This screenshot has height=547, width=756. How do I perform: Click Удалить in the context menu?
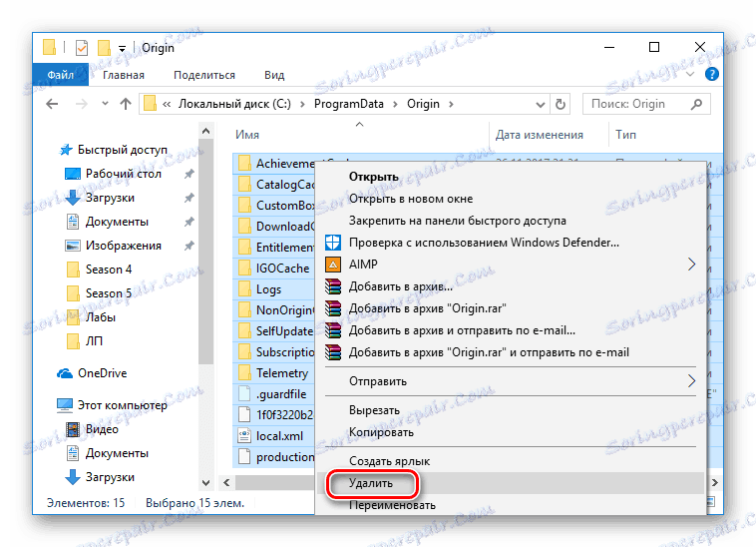(x=511, y=483)
